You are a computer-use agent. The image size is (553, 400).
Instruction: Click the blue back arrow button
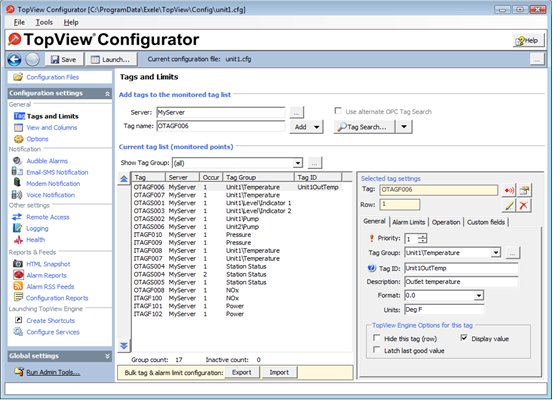pos(14,59)
